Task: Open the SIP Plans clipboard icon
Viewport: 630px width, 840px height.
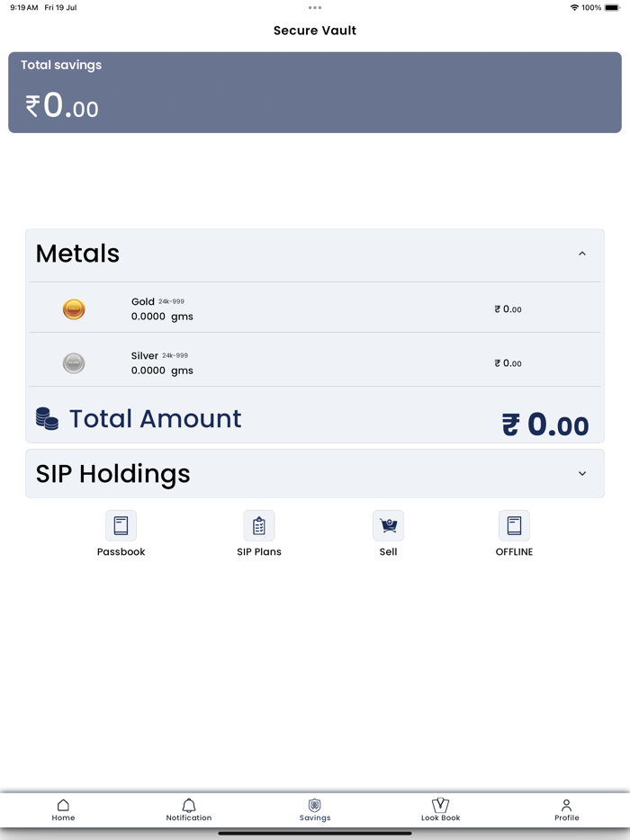Action: click(x=259, y=526)
